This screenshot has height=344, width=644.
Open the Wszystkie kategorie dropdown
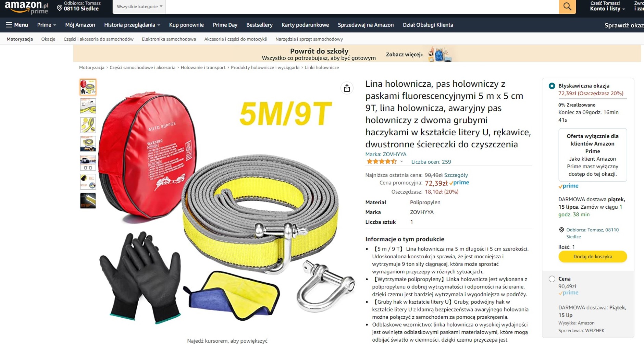pyautogui.click(x=139, y=7)
